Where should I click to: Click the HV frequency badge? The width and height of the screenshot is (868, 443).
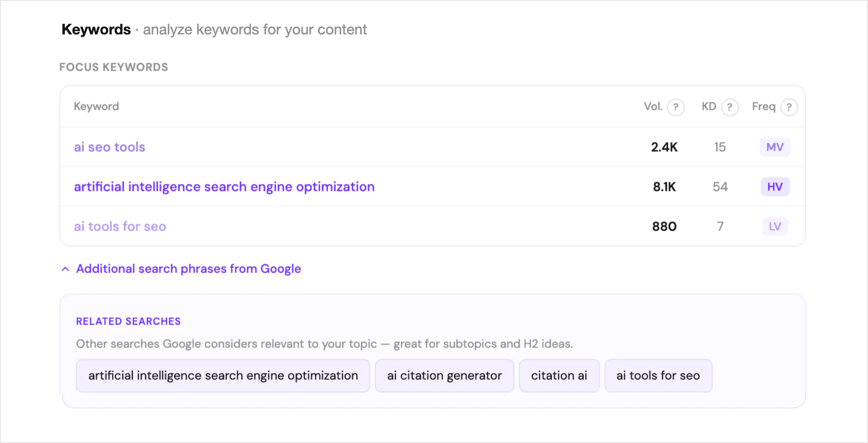point(775,187)
